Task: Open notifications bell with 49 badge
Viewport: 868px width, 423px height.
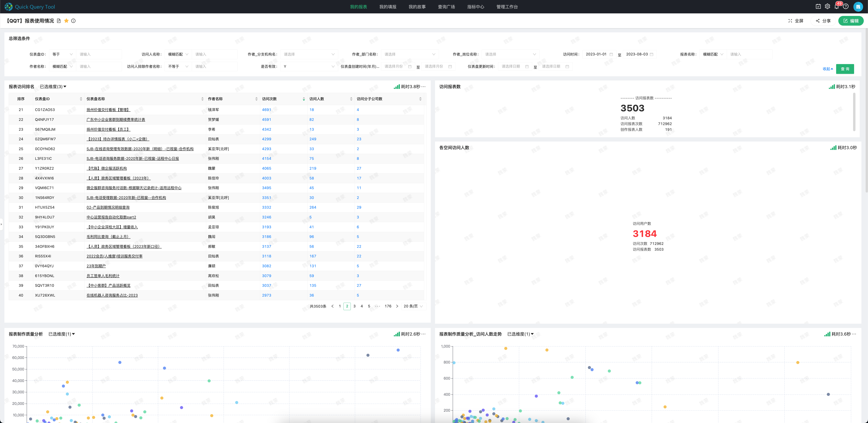Action: coord(837,6)
